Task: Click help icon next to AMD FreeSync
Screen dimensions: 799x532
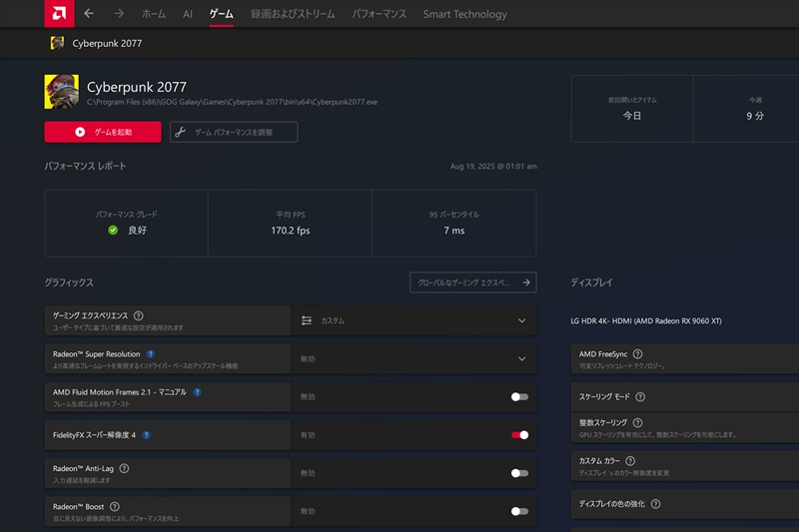Action: 637,353
